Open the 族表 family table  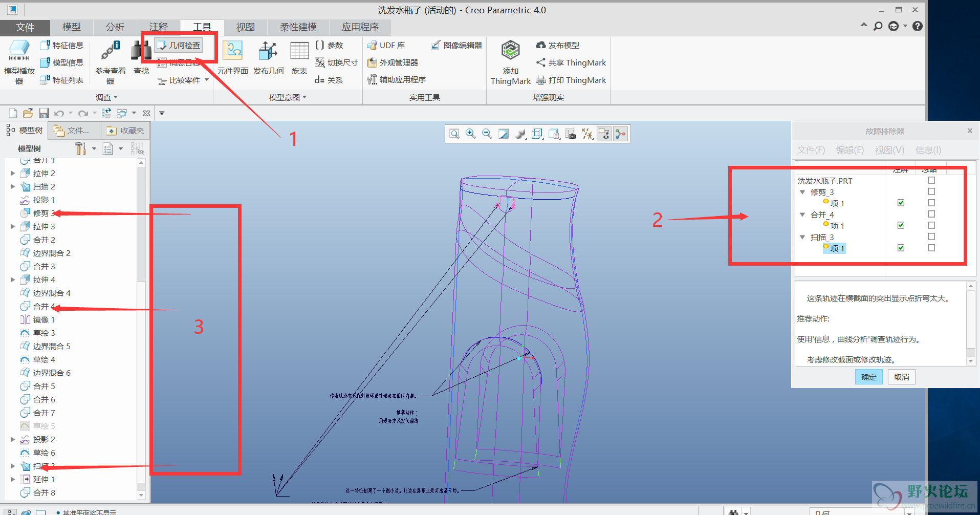click(x=299, y=57)
